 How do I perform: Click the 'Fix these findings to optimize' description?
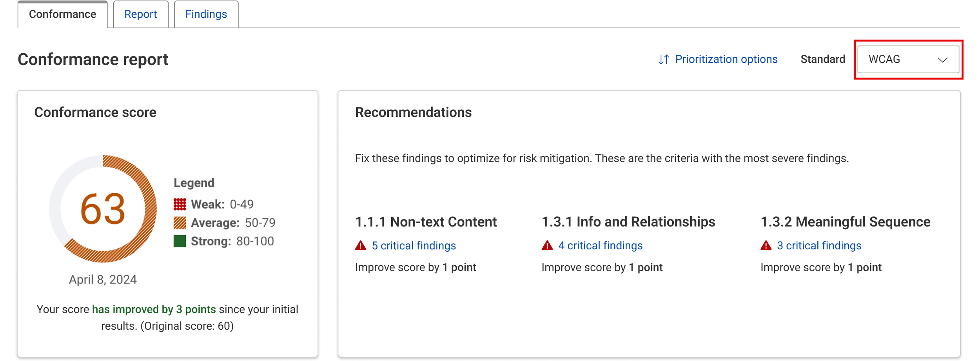tap(602, 158)
